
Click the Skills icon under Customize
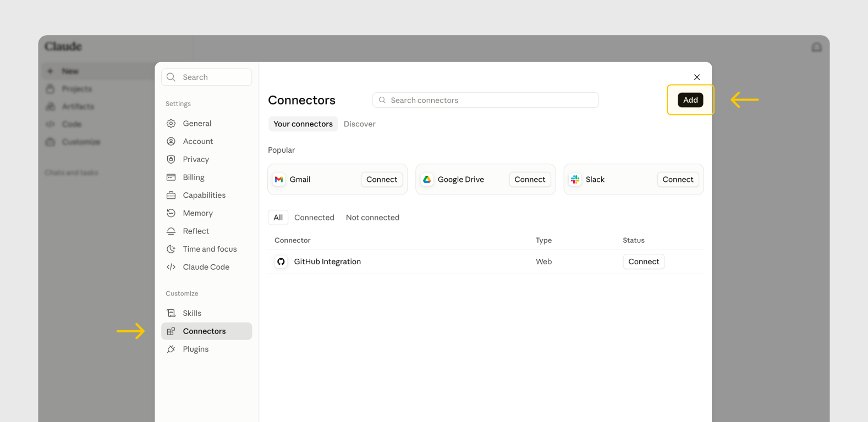click(171, 313)
